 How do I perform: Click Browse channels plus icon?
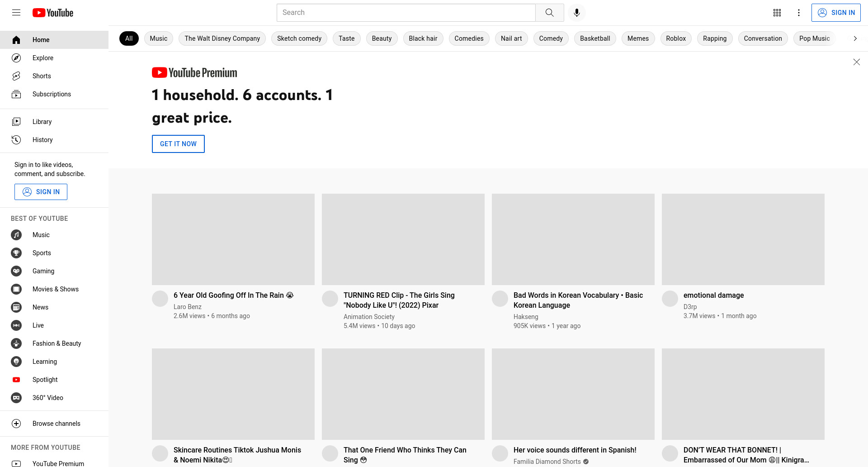pyautogui.click(x=16, y=424)
